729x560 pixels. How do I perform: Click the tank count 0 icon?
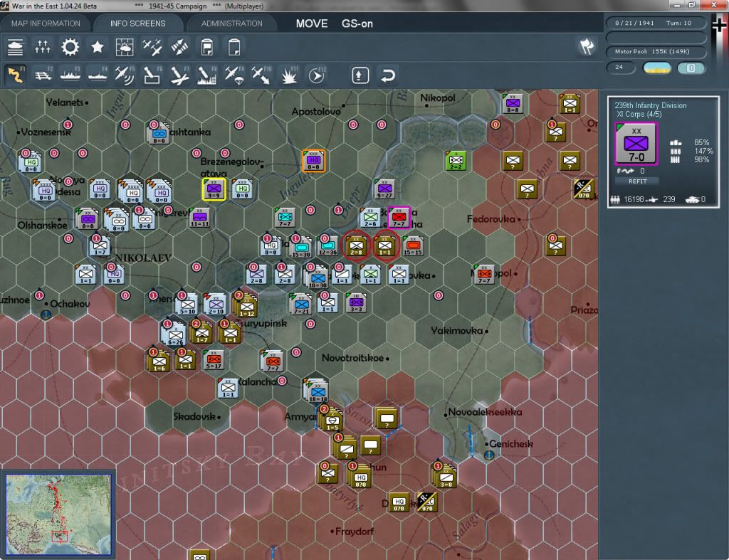[x=692, y=199]
